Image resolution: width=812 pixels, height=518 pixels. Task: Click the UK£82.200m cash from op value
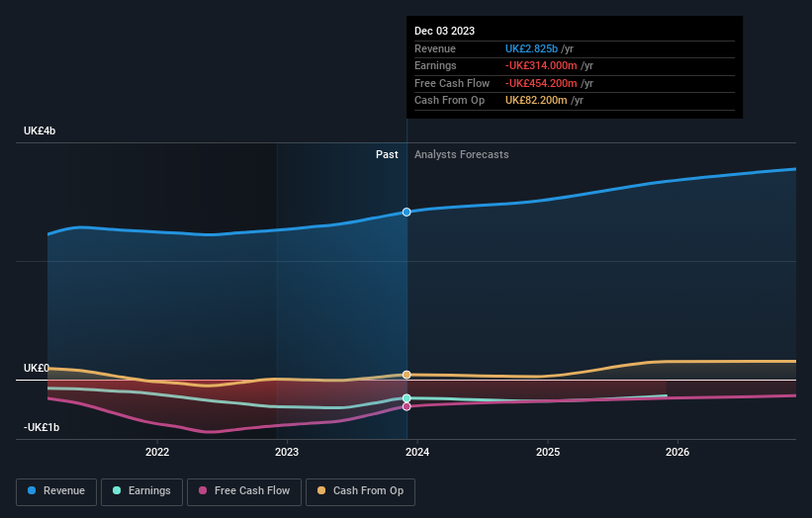(x=536, y=101)
